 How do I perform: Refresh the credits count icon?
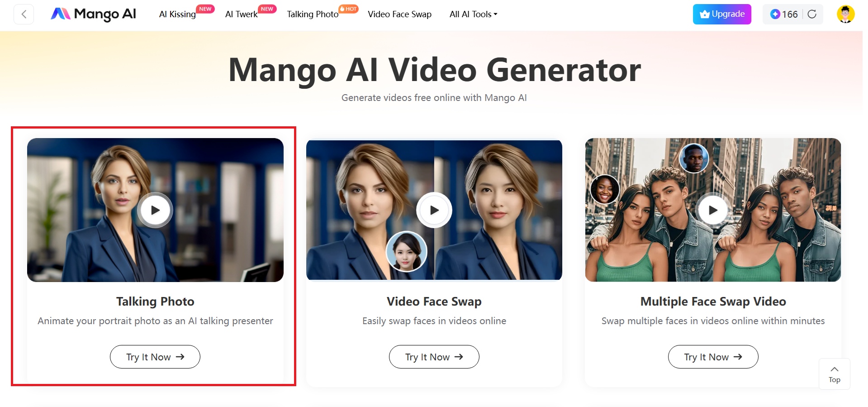point(812,14)
